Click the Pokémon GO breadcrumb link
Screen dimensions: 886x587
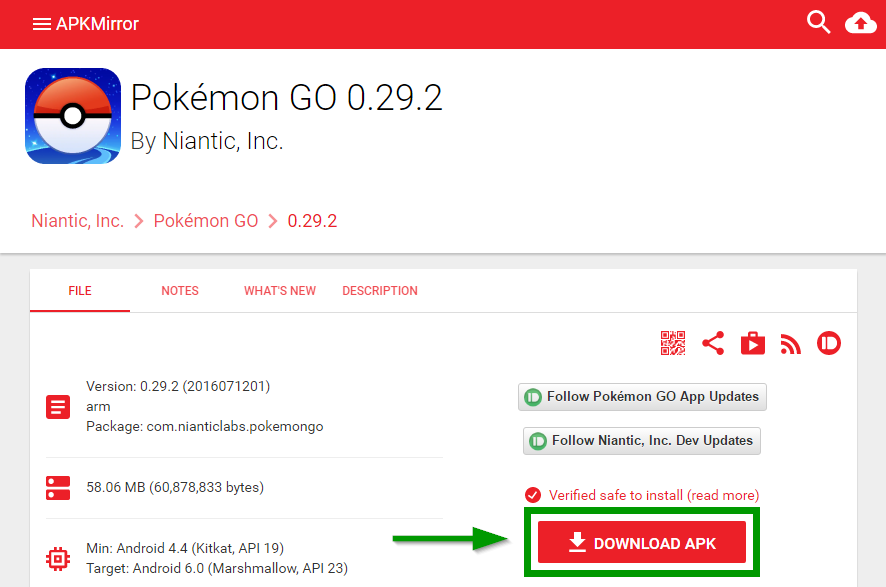pyautogui.click(x=206, y=220)
